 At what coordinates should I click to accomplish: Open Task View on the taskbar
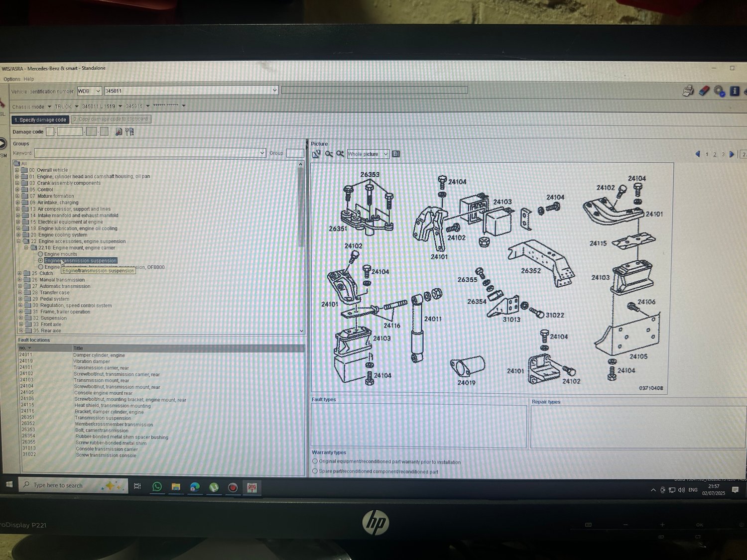[137, 486]
